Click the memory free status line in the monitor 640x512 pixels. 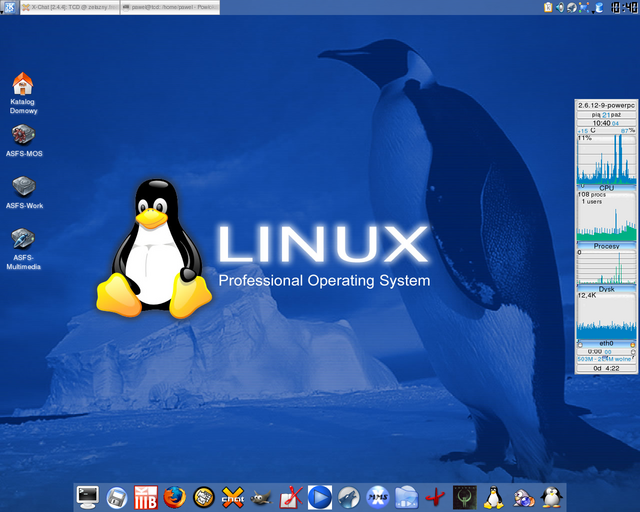(x=604, y=359)
